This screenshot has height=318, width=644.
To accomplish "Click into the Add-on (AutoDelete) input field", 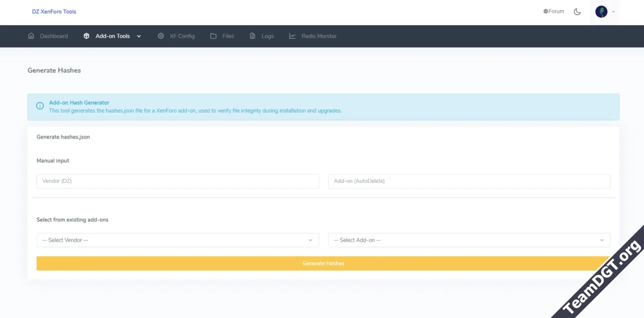I will (x=469, y=181).
